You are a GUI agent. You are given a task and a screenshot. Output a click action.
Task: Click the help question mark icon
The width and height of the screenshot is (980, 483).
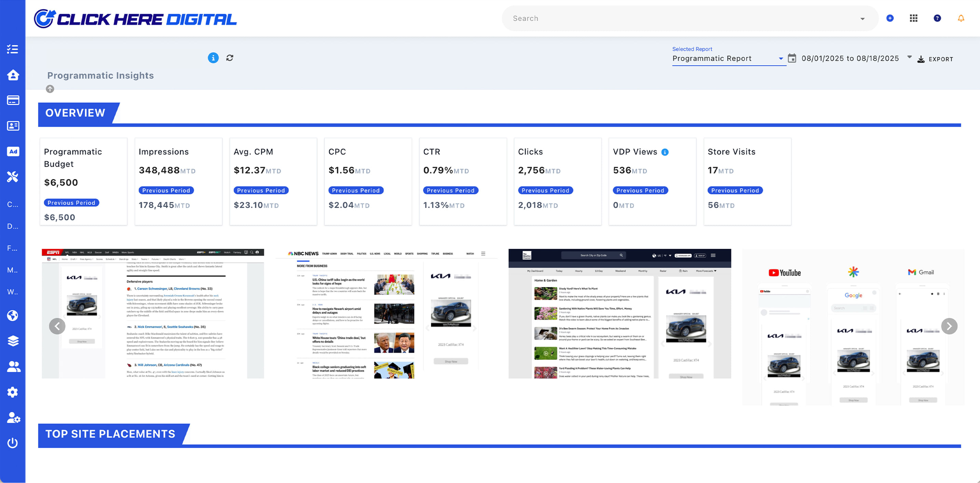coord(937,18)
